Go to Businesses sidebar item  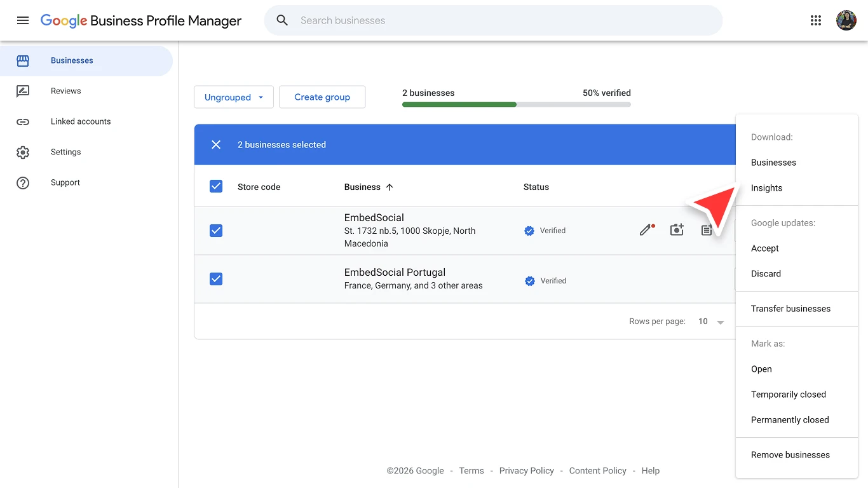(x=86, y=61)
